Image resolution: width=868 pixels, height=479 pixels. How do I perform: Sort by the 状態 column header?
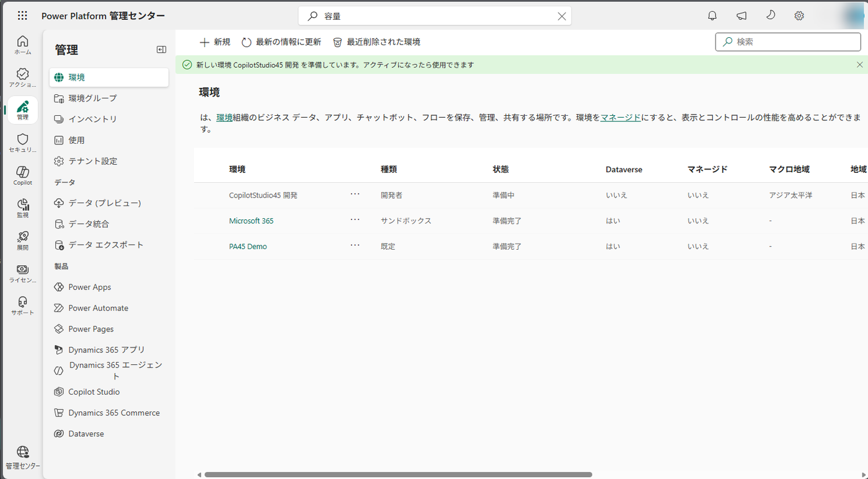501,169
